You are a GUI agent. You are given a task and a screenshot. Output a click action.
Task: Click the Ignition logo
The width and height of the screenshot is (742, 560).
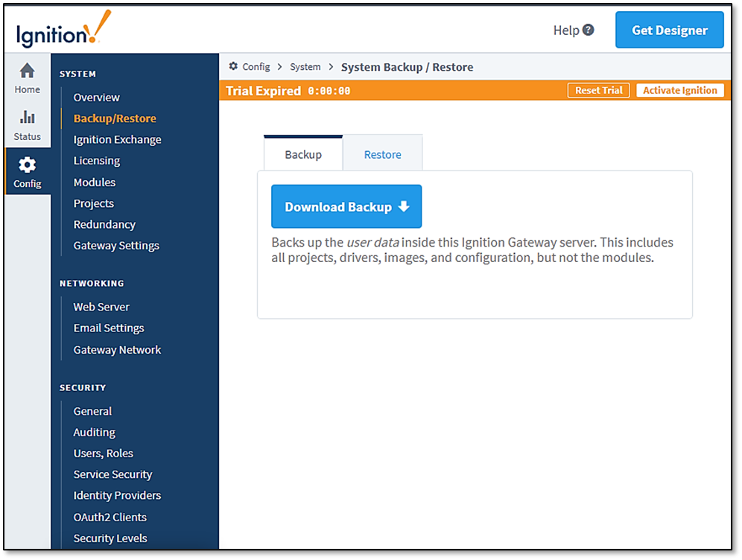point(63,29)
